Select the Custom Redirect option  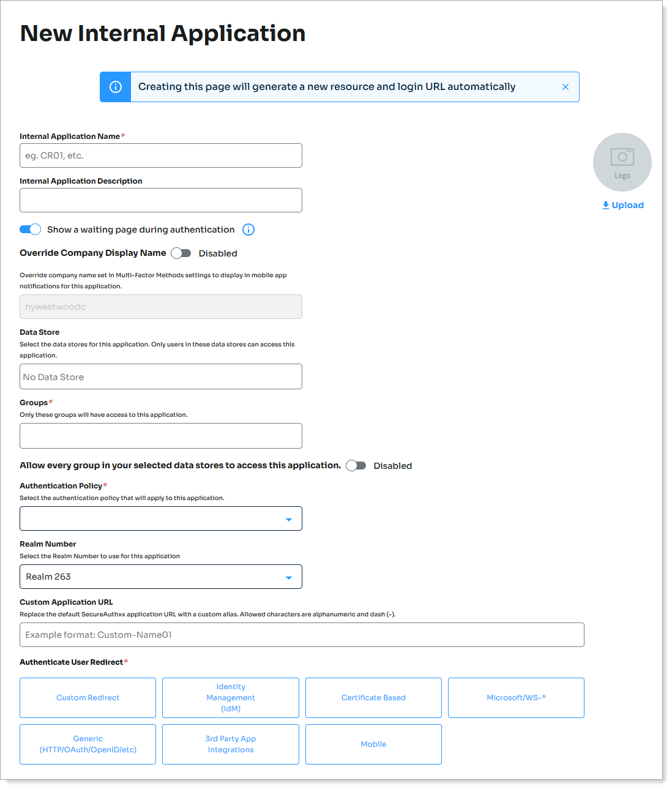click(x=88, y=698)
